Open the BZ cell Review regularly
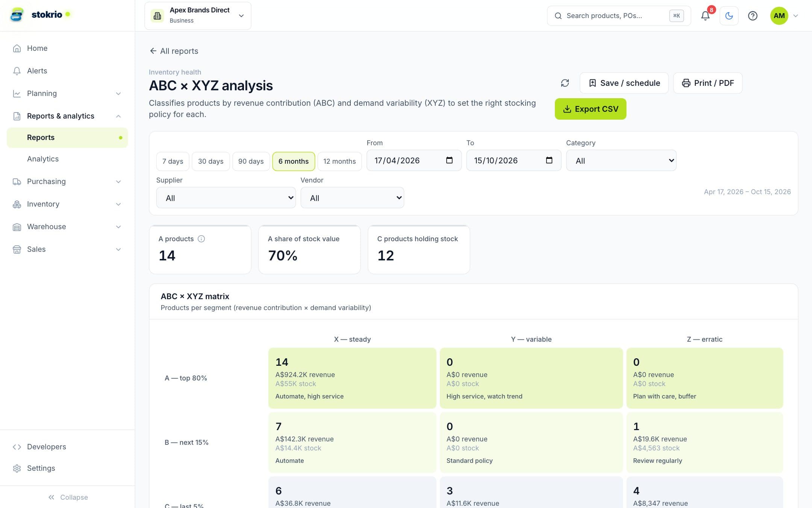The height and width of the screenshot is (508, 812). pyautogui.click(x=704, y=442)
